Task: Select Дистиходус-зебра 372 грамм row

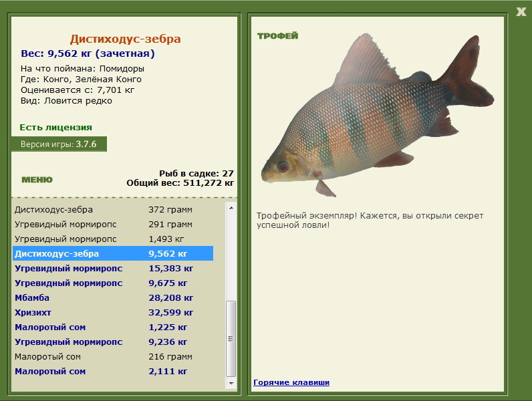Action: coord(114,210)
